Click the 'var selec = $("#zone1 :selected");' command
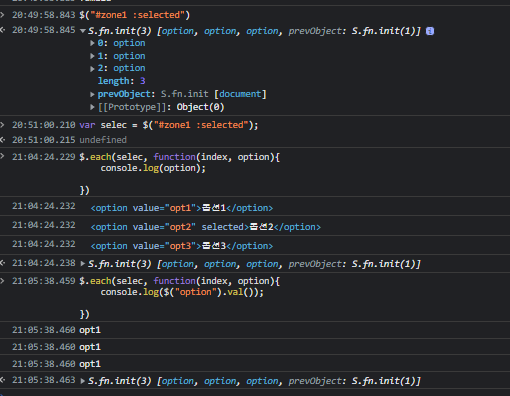The height and width of the screenshot is (396, 510). 169,125
